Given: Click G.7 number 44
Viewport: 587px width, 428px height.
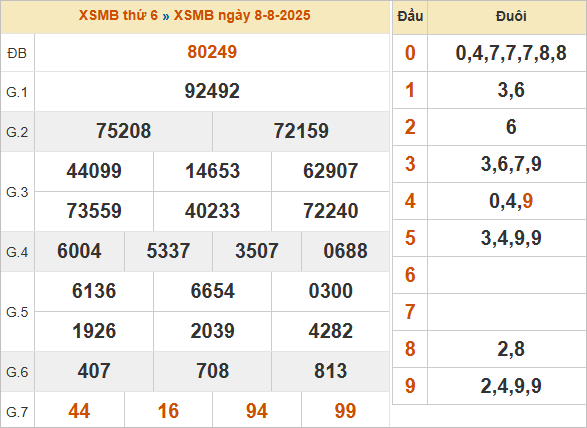Looking at the screenshot, I should pyautogui.click(x=79, y=411).
